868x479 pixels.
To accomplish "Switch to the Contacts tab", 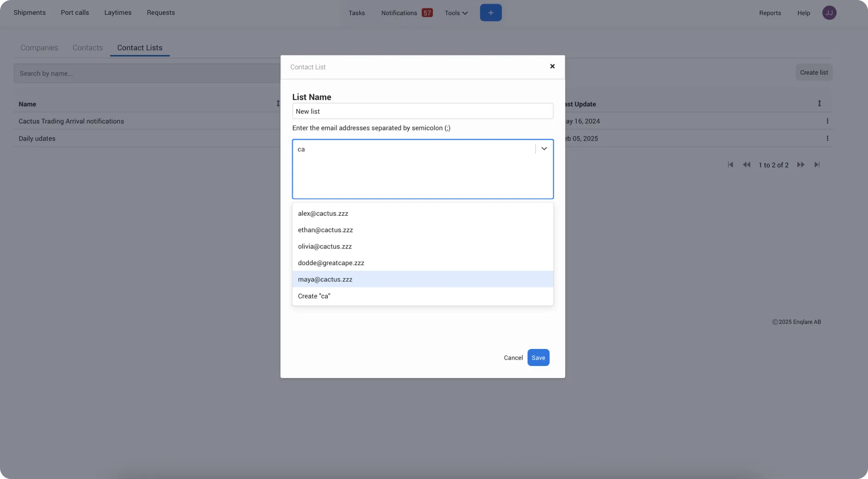I will tap(87, 48).
